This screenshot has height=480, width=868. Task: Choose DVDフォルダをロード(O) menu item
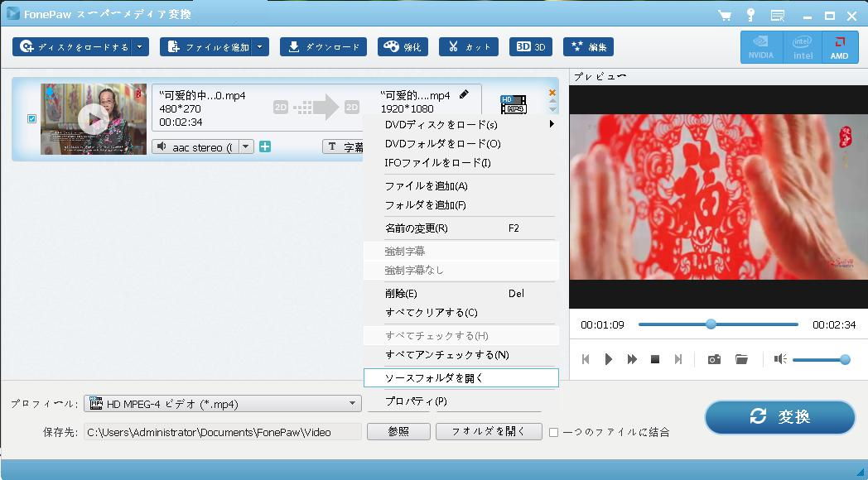(x=461, y=144)
